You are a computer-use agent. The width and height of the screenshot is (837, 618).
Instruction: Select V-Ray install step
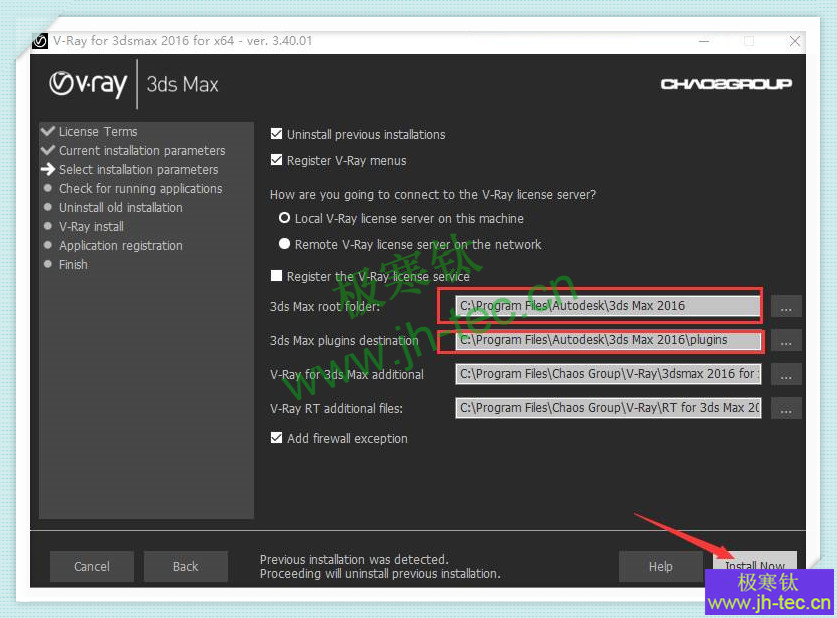pos(91,227)
